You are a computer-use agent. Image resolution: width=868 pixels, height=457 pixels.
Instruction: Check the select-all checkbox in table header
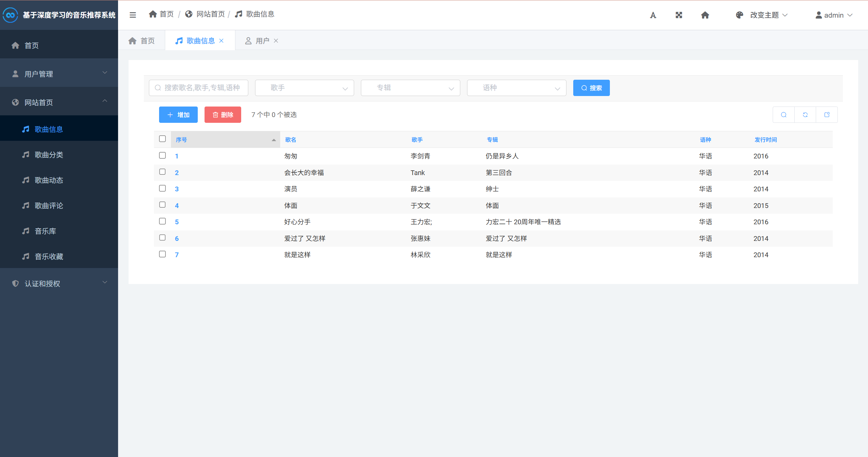[162, 139]
